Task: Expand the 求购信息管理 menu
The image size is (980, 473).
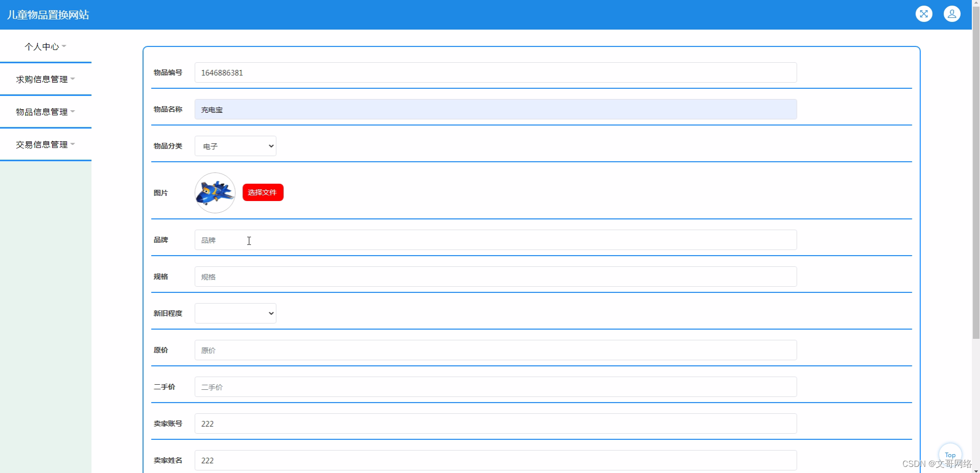Action: tap(45, 79)
